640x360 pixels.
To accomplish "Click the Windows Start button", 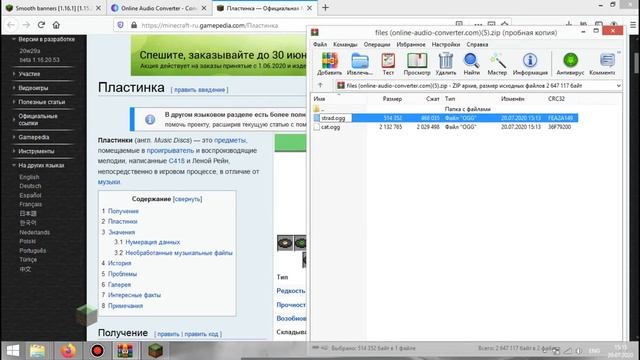I will [13, 351].
